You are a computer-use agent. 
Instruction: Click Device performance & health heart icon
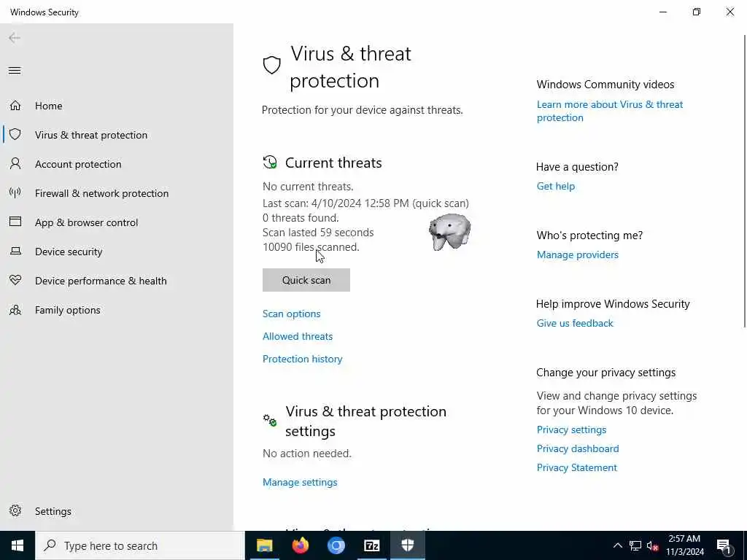coord(15,281)
